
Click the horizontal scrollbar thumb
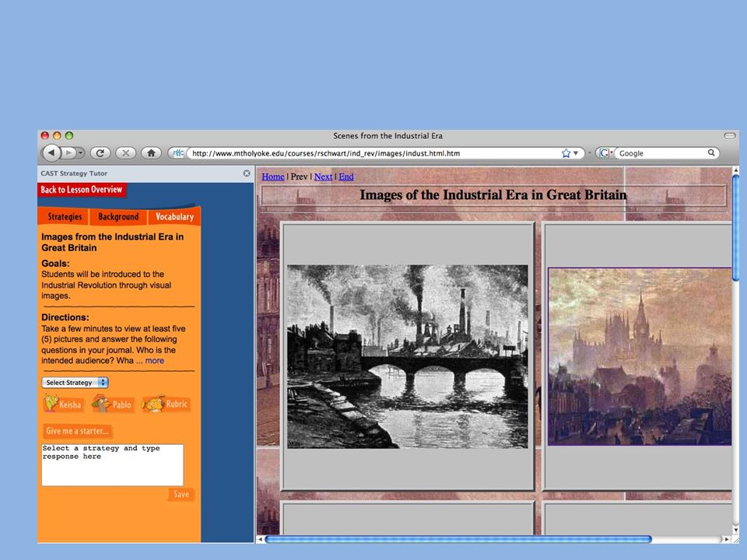coord(458,539)
